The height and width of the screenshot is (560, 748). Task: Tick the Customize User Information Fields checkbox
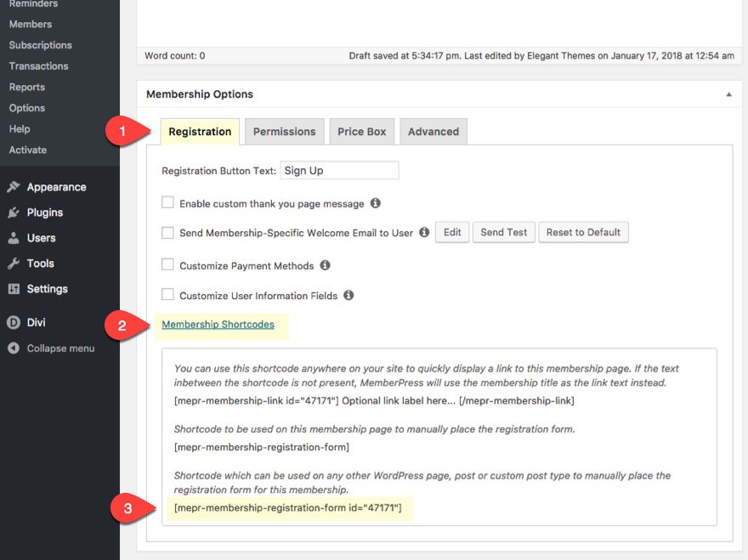(x=167, y=294)
